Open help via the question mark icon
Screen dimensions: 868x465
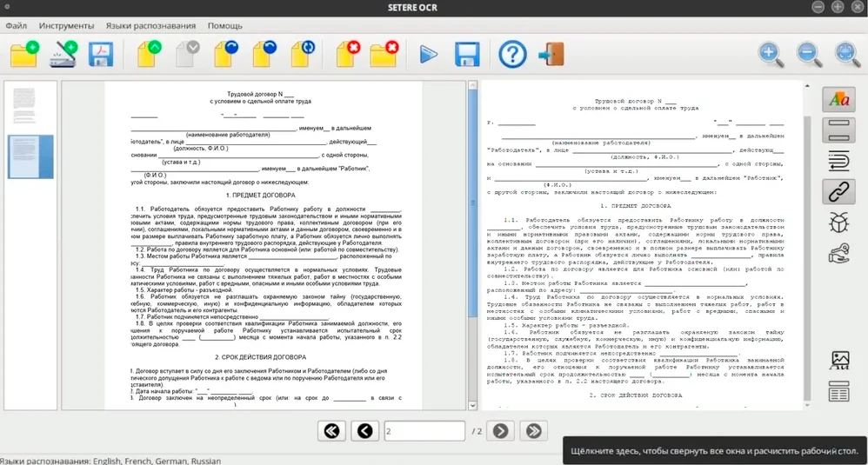coord(512,54)
